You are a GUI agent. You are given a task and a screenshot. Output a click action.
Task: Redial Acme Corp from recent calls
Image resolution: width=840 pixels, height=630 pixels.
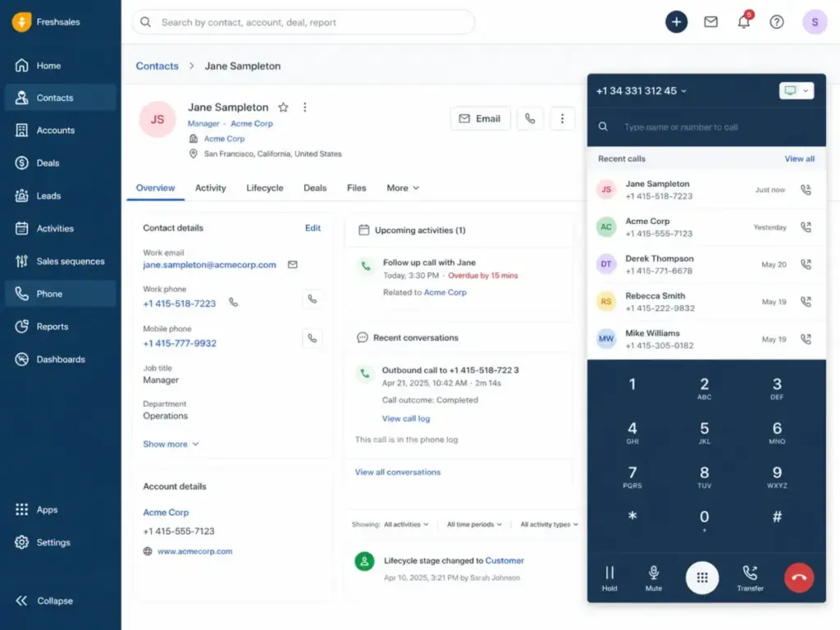point(806,227)
